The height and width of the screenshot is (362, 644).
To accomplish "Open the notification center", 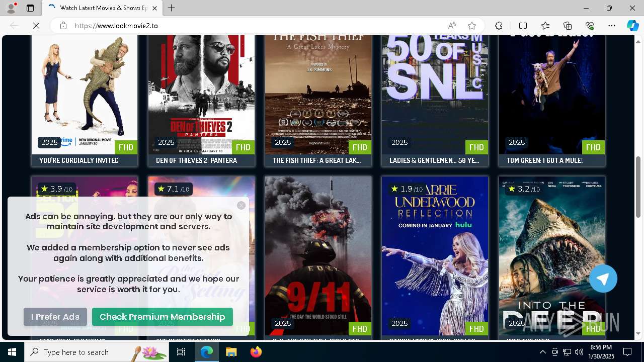I will click(627, 352).
